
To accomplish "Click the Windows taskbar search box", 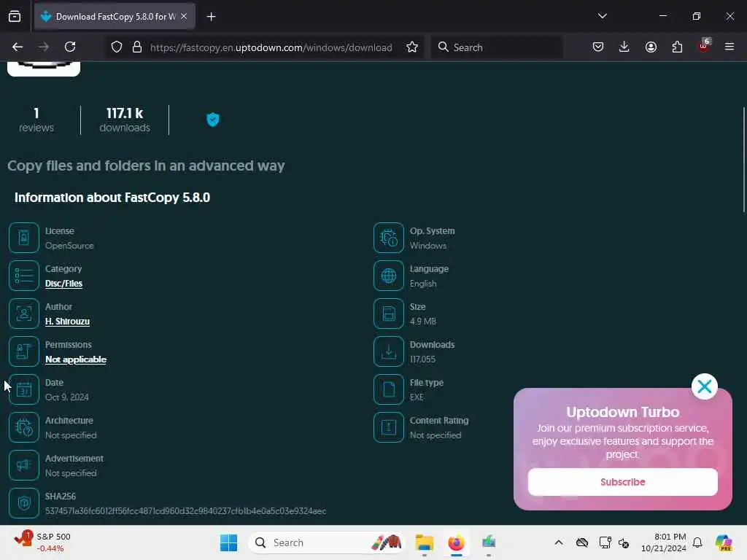I will 326,542.
